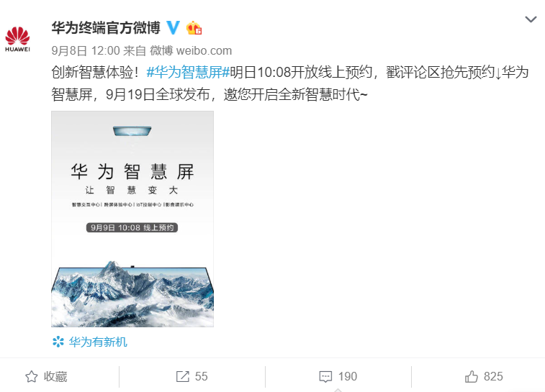Click the repost share icon
This screenshot has width=545, height=392.
(182, 376)
